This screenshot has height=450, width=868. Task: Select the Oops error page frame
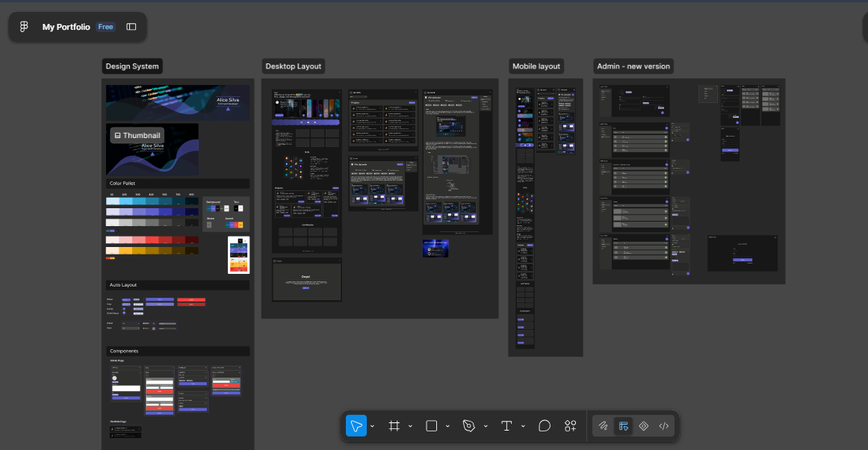tap(307, 281)
